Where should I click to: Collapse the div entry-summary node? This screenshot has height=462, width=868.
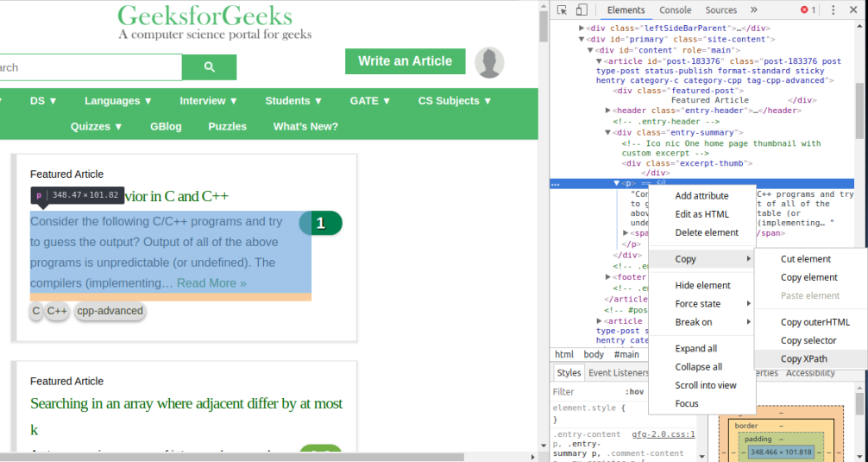click(x=607, y=132)
